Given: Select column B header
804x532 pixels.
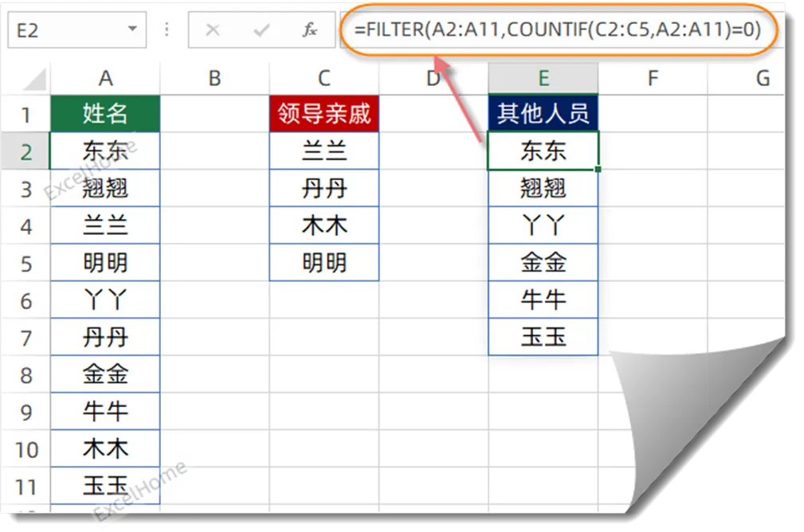Looking at the screenshot, I should pos(214,78).
